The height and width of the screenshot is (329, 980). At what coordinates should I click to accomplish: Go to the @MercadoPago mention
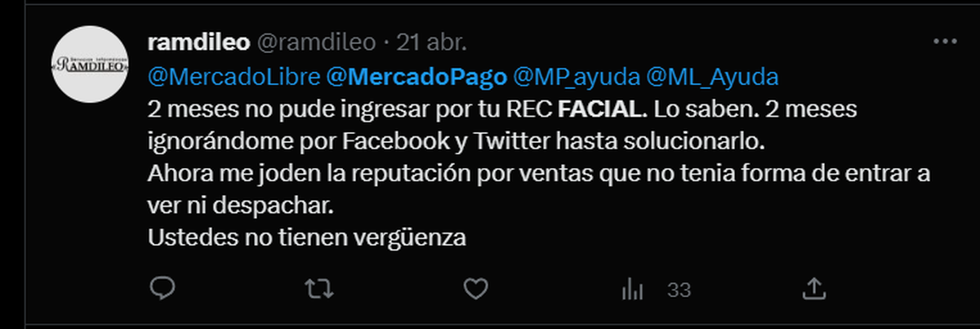pos(415,77)
